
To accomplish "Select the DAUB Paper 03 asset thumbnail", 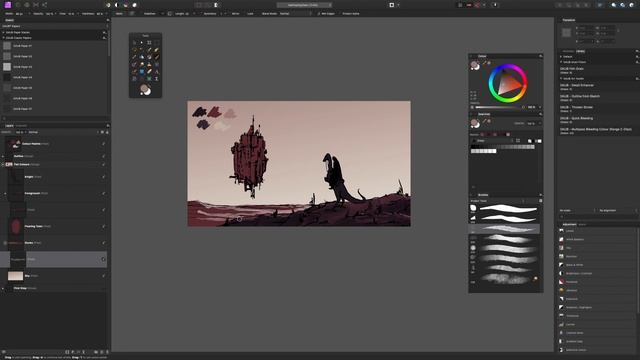I will (7, 67).
